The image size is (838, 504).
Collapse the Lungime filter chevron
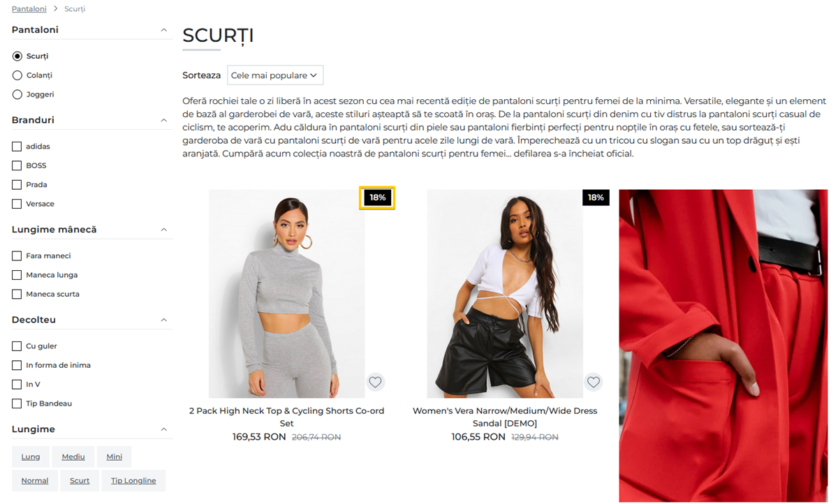164,429
